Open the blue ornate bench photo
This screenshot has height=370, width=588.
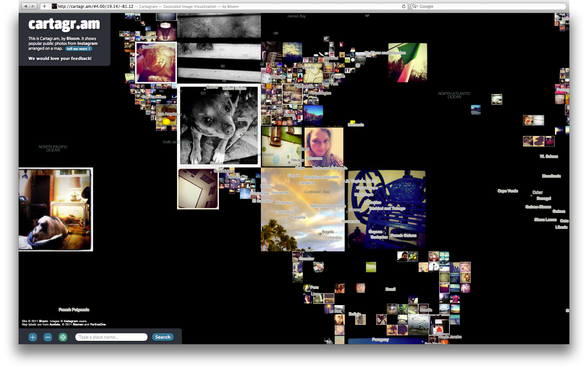pyautogui.click(x=387, y=208)
